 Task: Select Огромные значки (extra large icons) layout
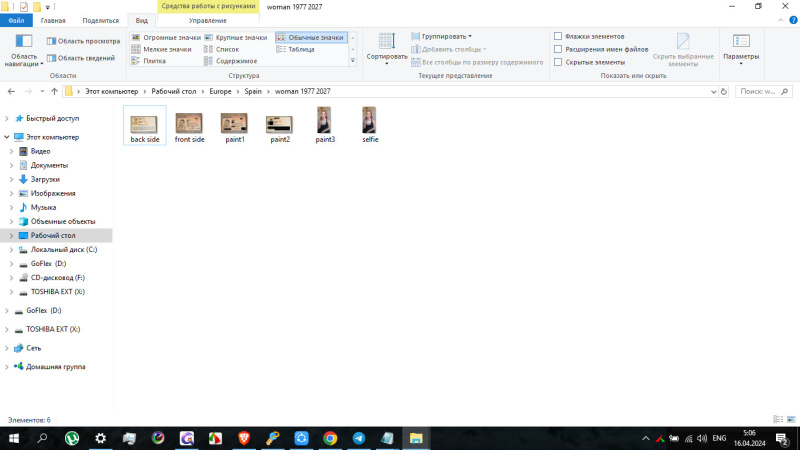[136, 37]
